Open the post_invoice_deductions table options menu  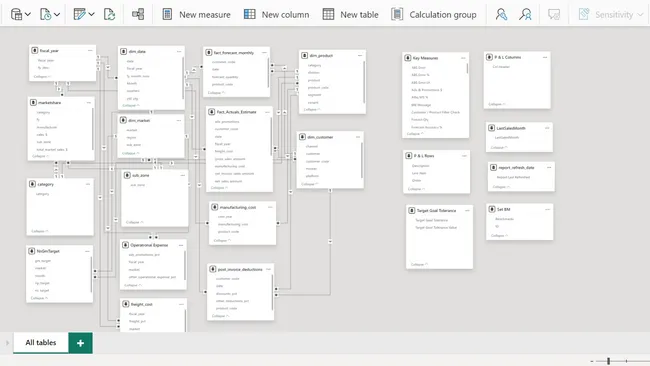tap(268, 269)
